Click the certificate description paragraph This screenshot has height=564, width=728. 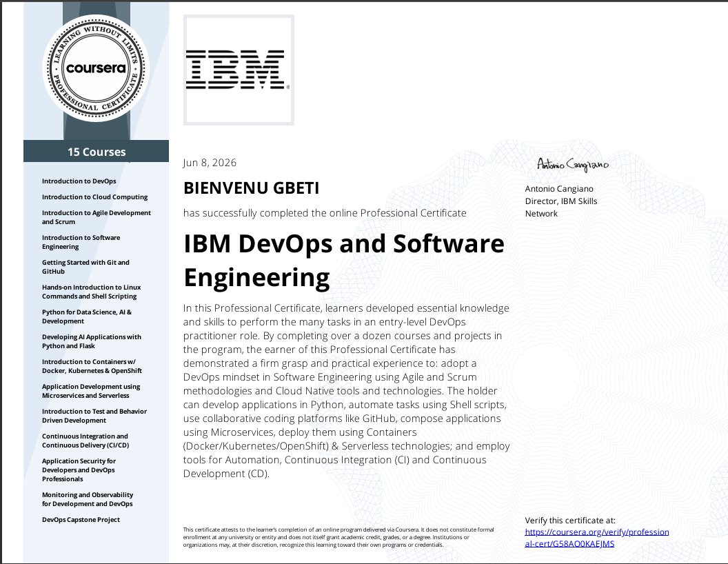click(x=346, y=391)
